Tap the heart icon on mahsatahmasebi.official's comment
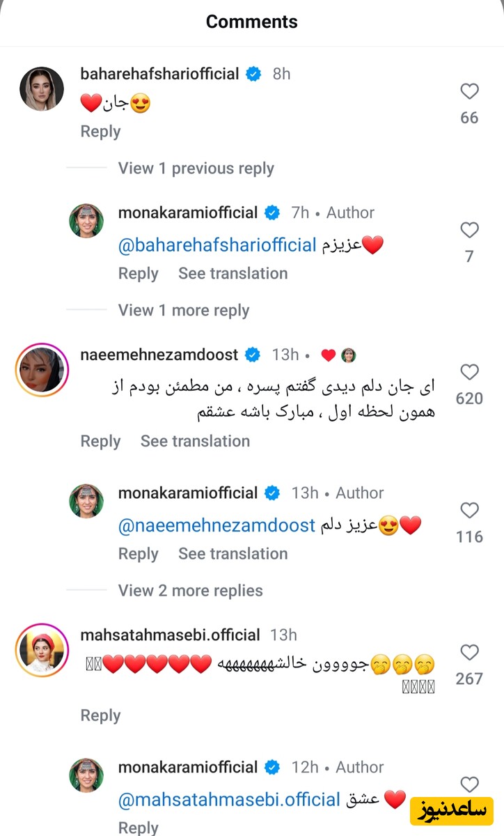The height and width of the screenshot is (836, 504). [469, 653]
